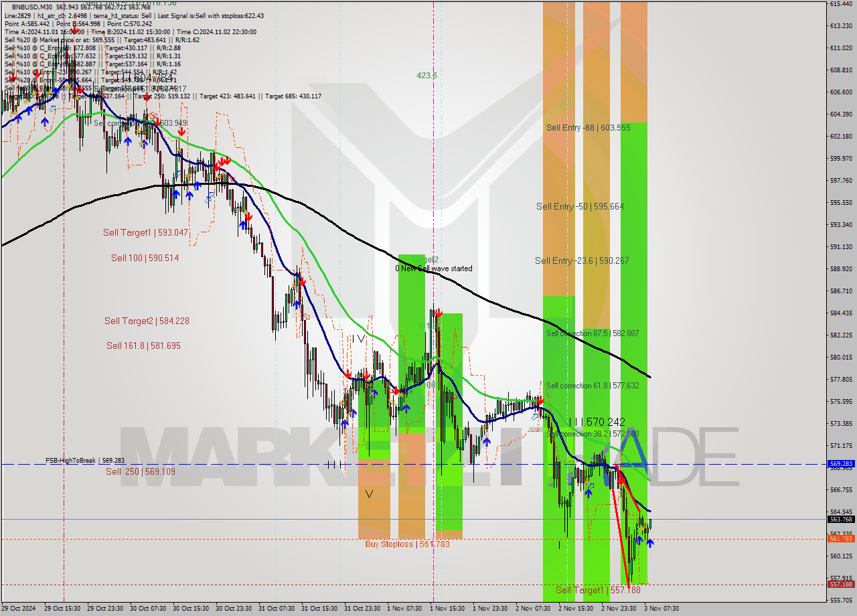Click the 'Point A:585.442' readout

coord(27,23)
